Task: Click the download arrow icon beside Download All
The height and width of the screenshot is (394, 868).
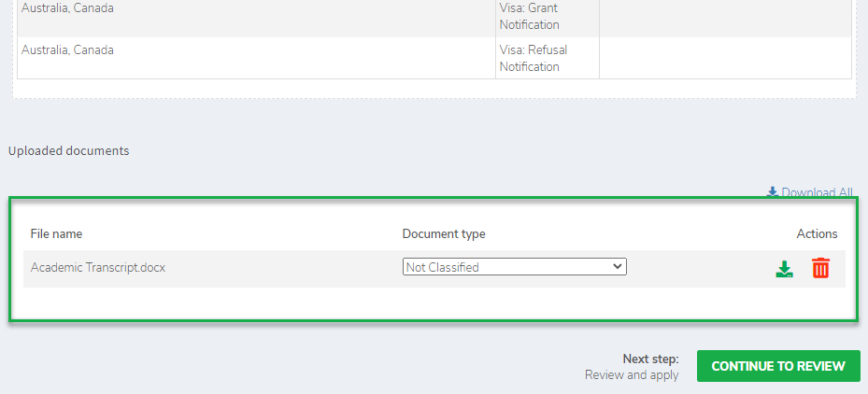Action: (772, 192)
